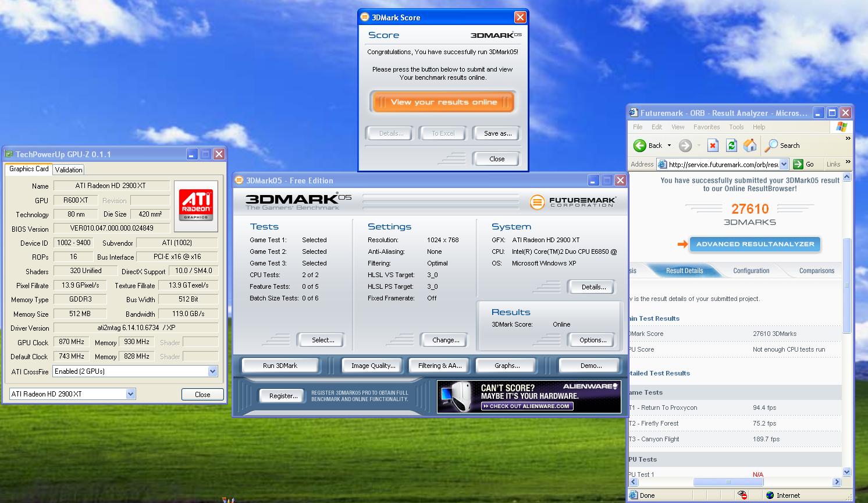
Task: Click Save as... in the 3DMark Score dialog
Action: tap(497, 133)
